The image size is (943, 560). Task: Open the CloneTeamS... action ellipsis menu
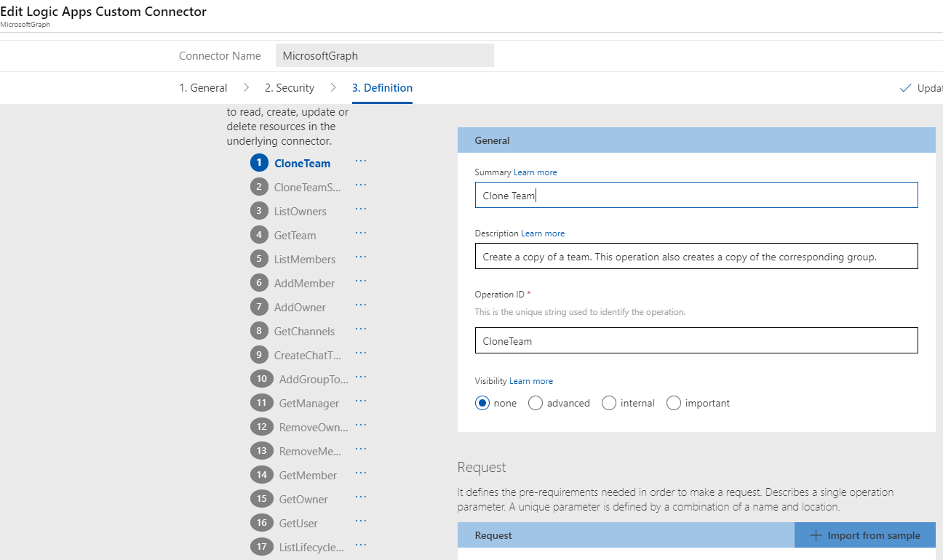pyautogui.click(x=361, y=185)
